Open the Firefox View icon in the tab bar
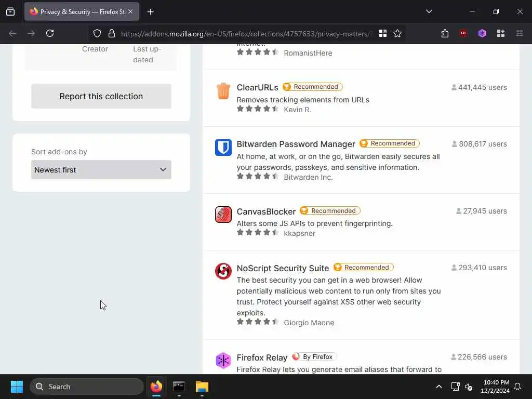The width and height of the screenshot is (532, 399). [x=10, y=12]
